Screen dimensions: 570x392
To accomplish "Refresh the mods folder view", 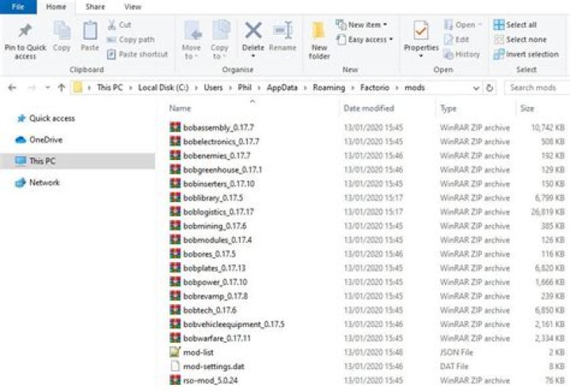I will [490, 88].
